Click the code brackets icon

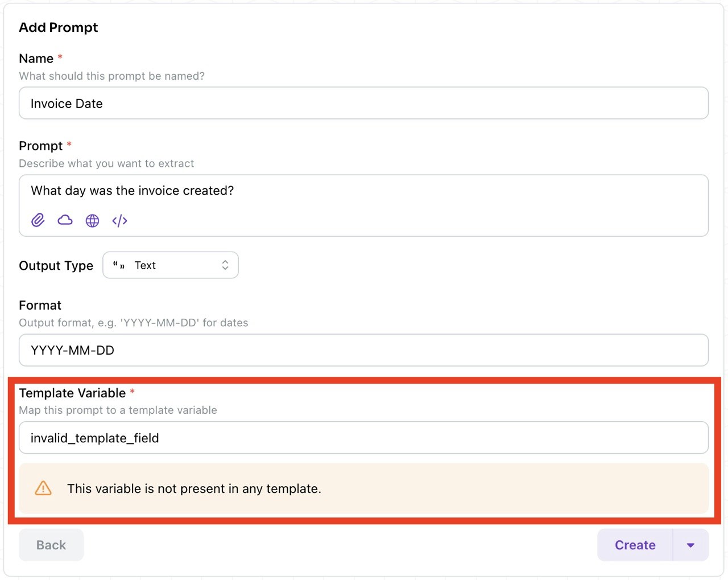pyautogui.click(x=119, y=220)
